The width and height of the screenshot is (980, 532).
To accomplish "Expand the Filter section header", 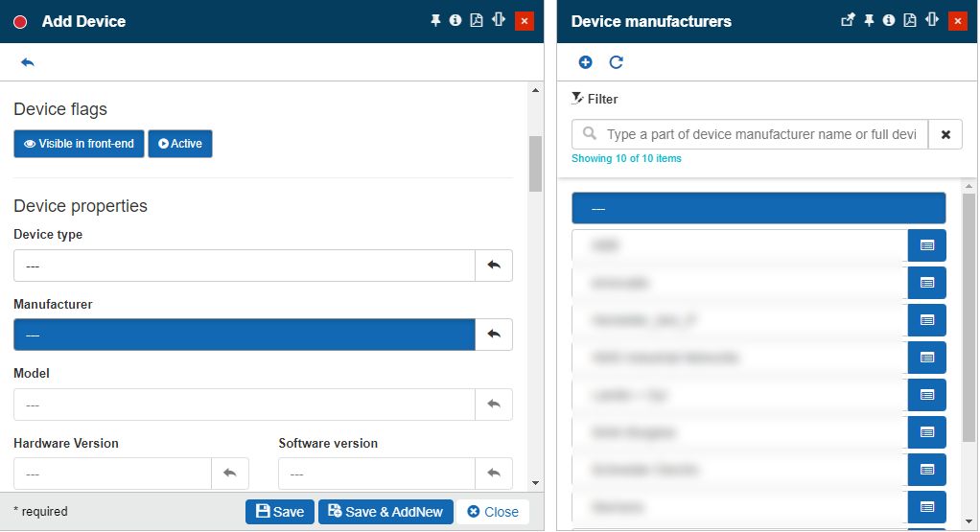I will (x=595, y=99).
